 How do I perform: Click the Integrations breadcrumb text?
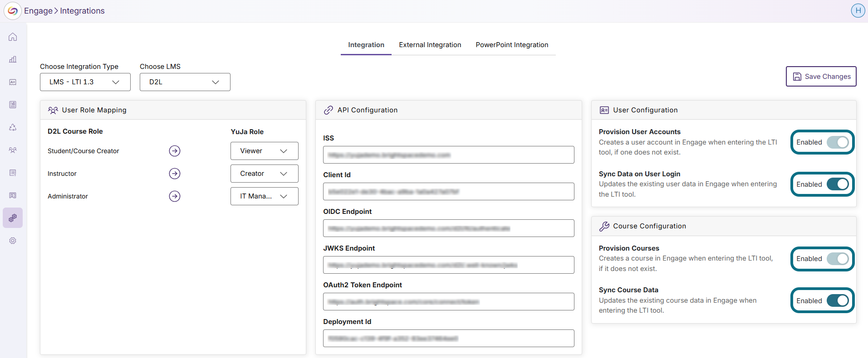(82, 11)
